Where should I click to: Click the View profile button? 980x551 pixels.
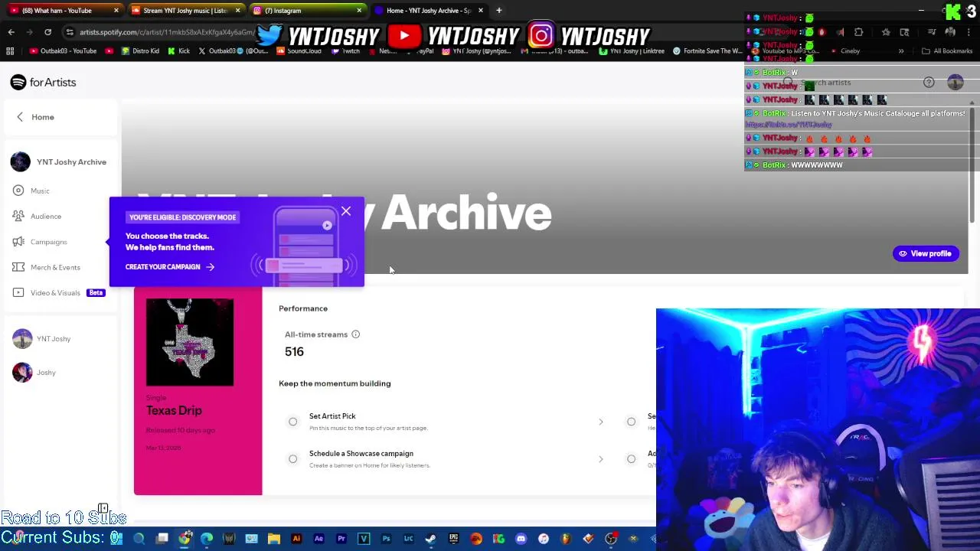926,253
